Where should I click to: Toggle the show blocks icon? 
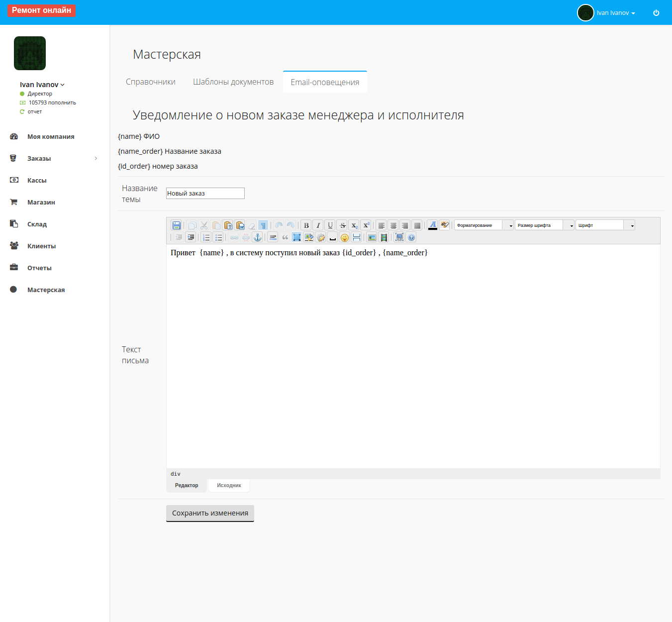[297, 237]
